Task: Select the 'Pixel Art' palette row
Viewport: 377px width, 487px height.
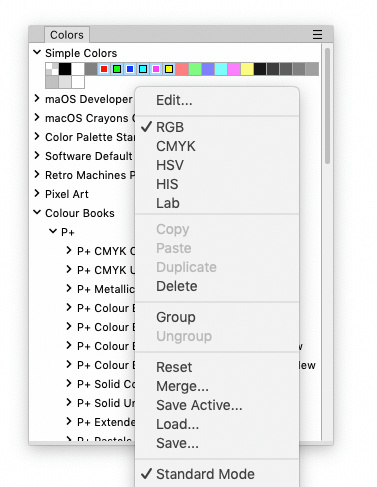Action: [67, 194]
